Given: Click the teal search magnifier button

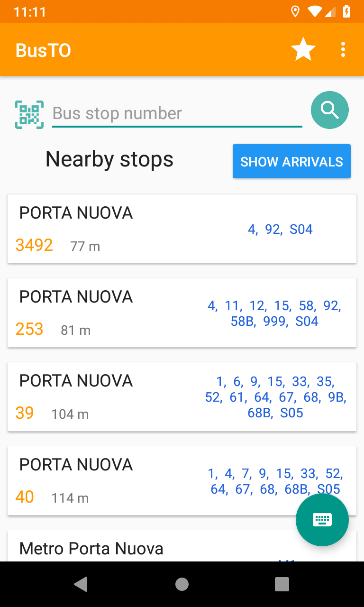Looking at the screenshot, I should [x=329, y=110].
